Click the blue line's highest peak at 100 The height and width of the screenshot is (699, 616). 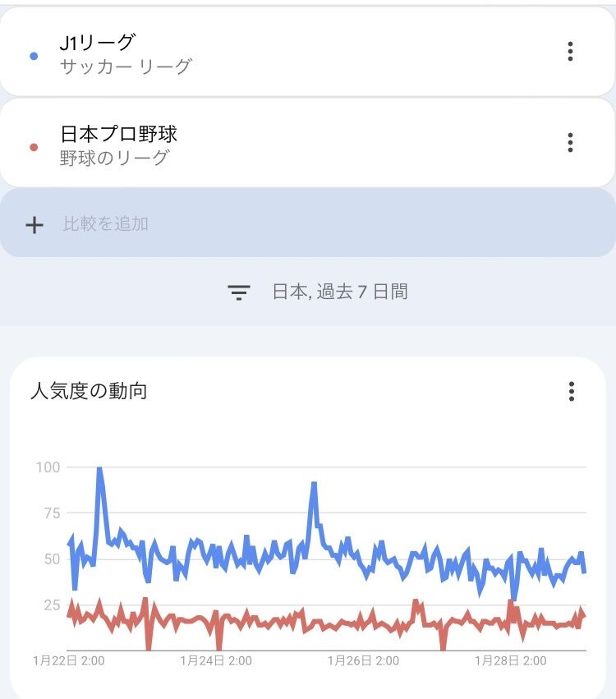100,469
